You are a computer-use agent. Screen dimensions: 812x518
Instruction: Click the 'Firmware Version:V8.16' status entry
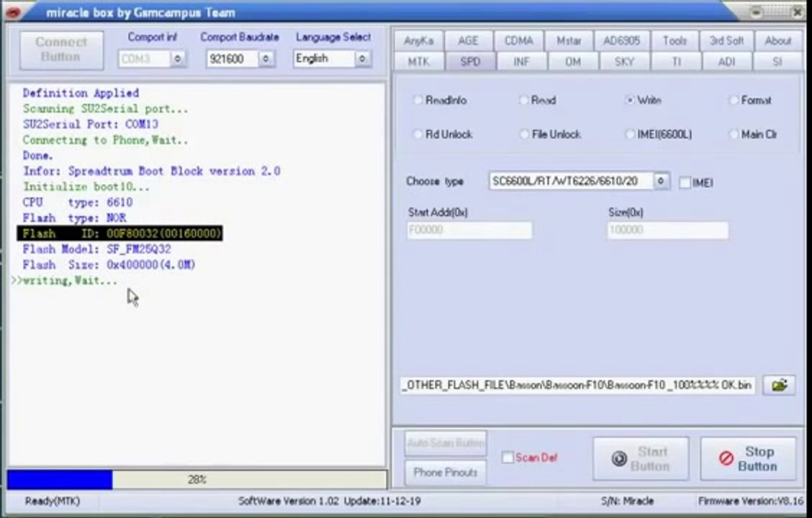coord(750,501)
